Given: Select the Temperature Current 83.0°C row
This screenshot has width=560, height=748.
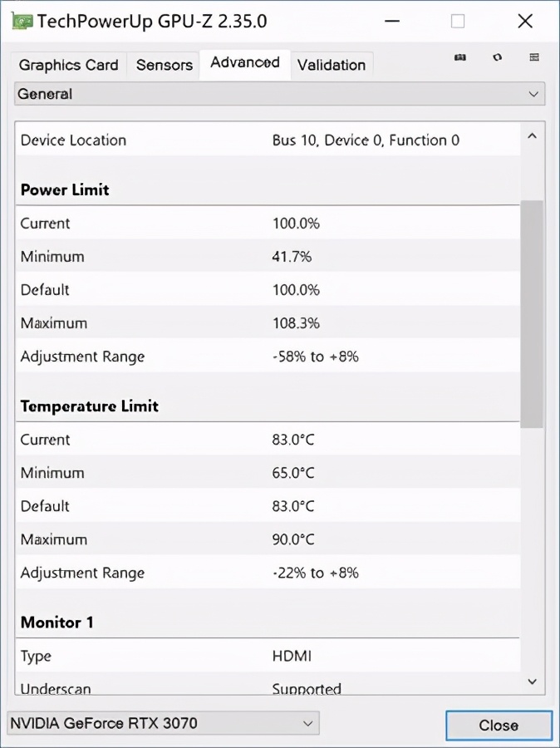Looking at the screenshot, I should pyautogui.click(x=268, y=440).
